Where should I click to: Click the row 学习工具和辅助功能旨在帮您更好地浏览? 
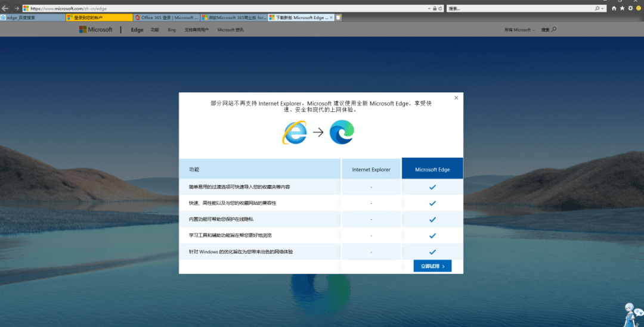point(321,235)
